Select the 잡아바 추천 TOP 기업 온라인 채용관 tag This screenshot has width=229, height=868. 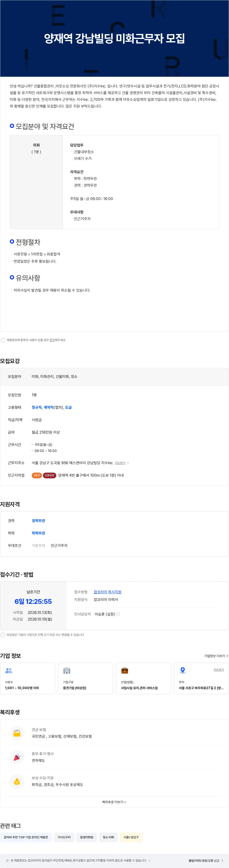coord(26,837)
